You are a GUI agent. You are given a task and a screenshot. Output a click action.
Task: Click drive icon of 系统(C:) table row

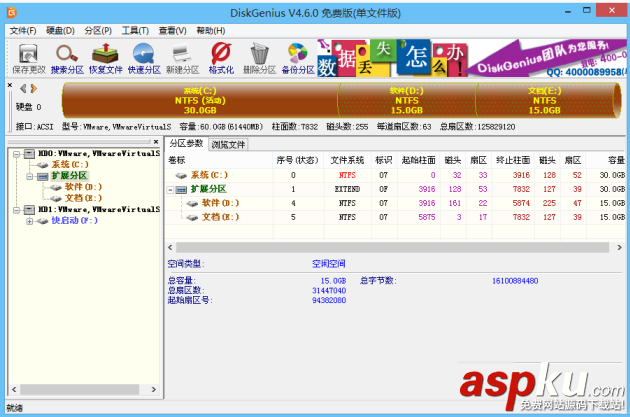(181, 175)
